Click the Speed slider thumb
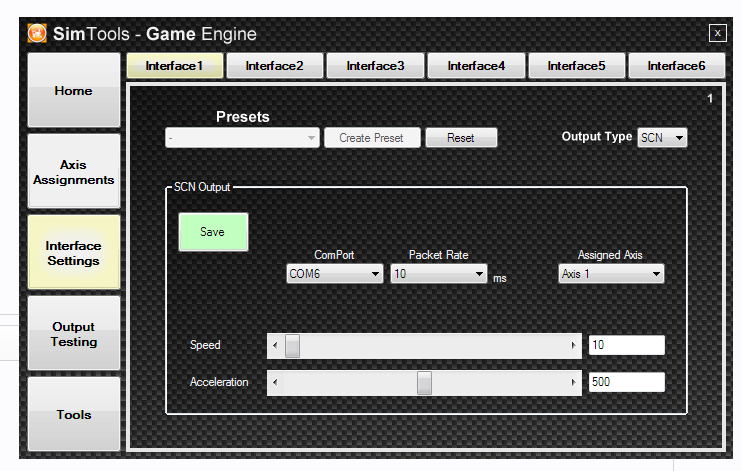742x471 pixels. click(292, 346)
